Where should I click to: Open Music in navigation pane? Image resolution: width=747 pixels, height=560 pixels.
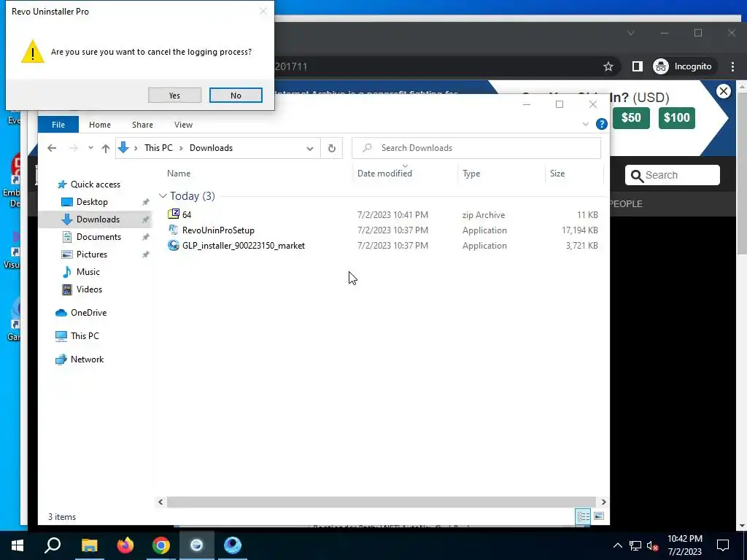[88, 272]
